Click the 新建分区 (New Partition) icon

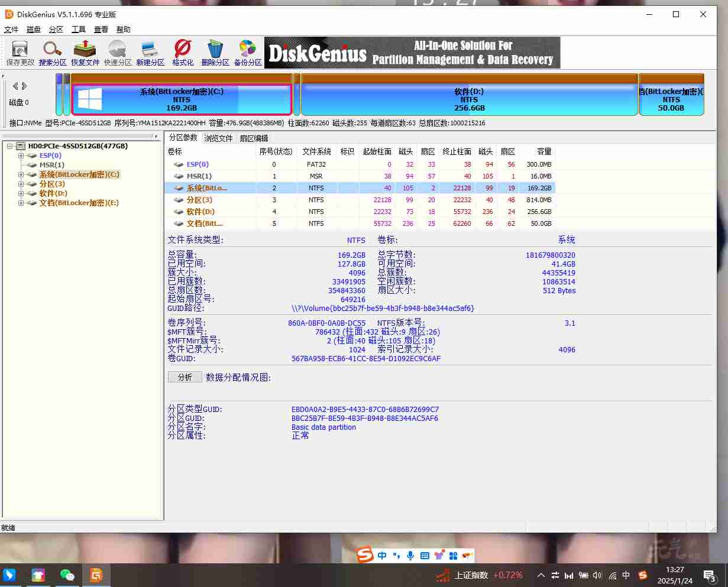[150, 53]
